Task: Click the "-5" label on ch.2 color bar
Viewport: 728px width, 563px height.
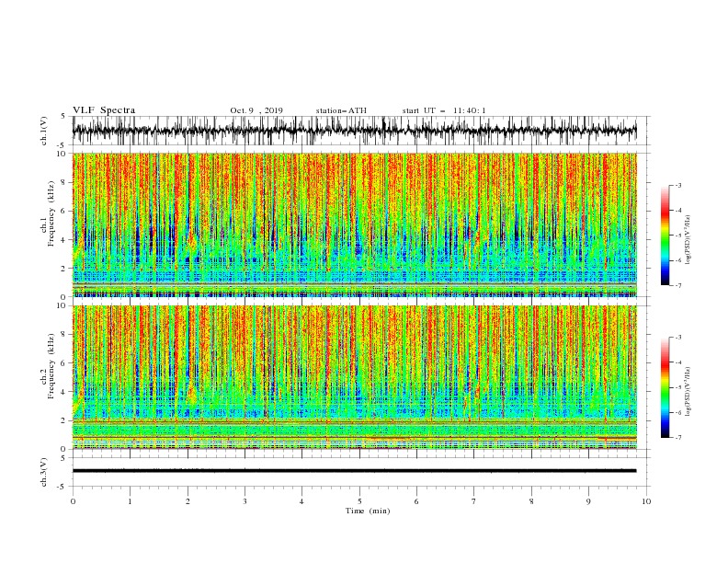Action: click(x=677, y=387)
